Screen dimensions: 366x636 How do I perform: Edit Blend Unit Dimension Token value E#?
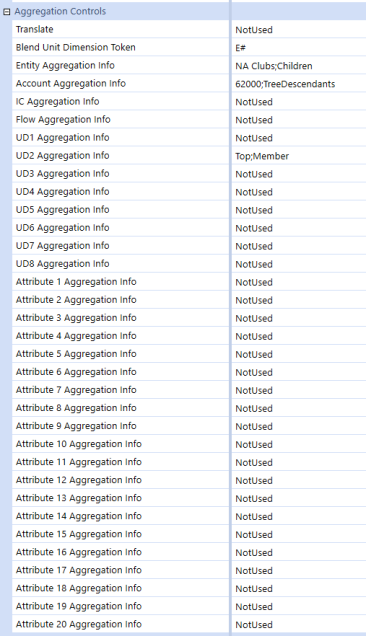click(299, 47)
